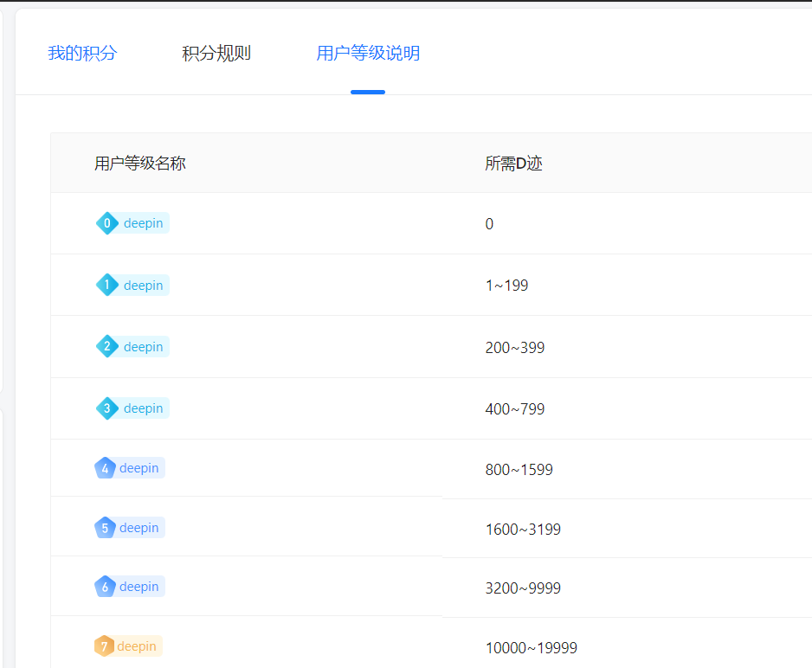Click the 用户等级名称 column header
Image resolution: width=812 pixels, height=668 pixels.
[140, 164]
